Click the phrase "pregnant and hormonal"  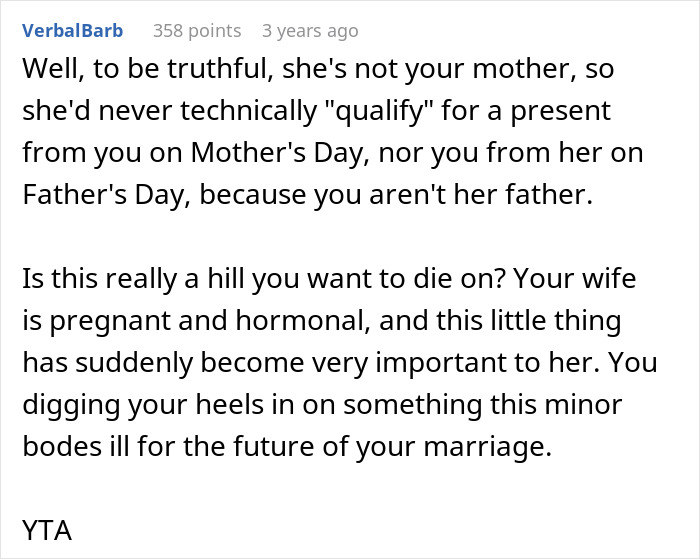[x=210, y=321]
